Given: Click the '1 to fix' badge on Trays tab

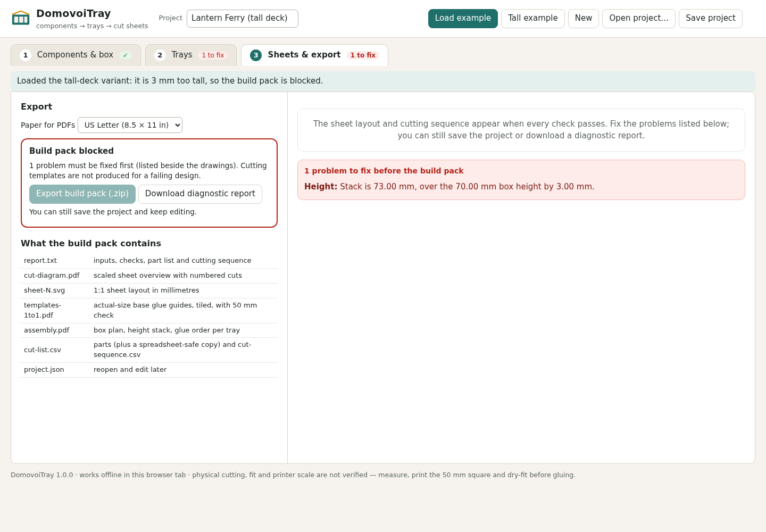Looking at the screenshot, I should click(213, 55).
